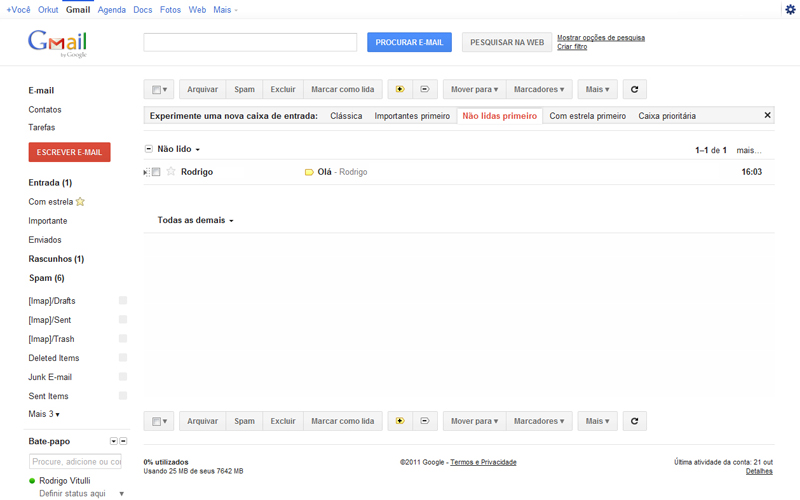The image size is (800, 500).
Task: Open Mostrar opções de pesquisa link
Action: [601, 38]
